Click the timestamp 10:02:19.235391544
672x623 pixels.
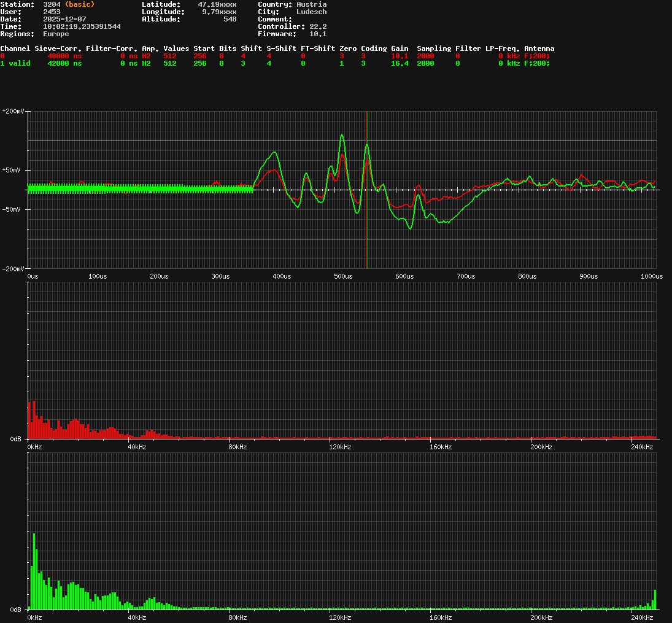(82, 26)
